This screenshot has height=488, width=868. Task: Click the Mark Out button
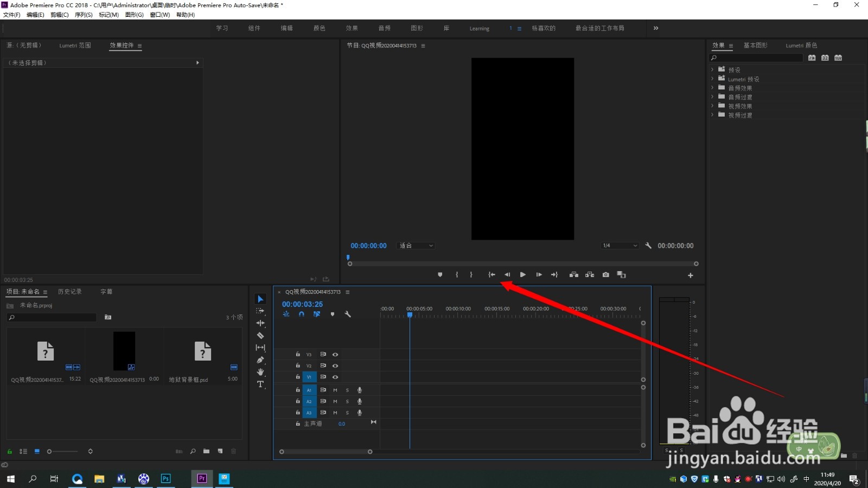(471, 275)
